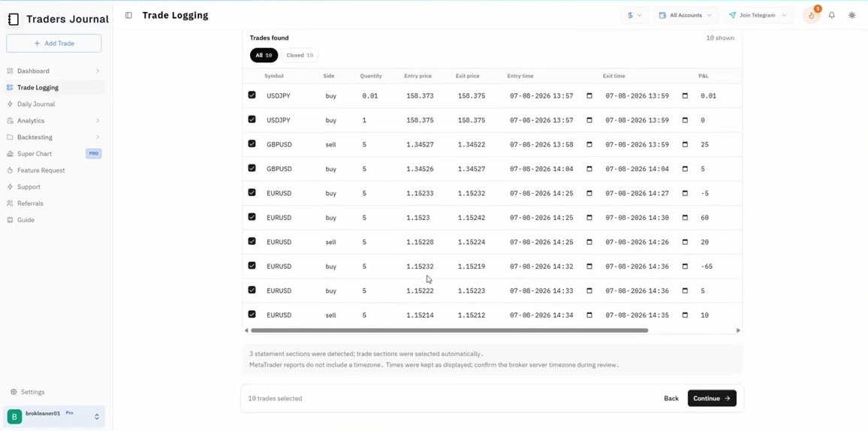Uncheck the USDJPY quantity 1 trade

[252, 119]
